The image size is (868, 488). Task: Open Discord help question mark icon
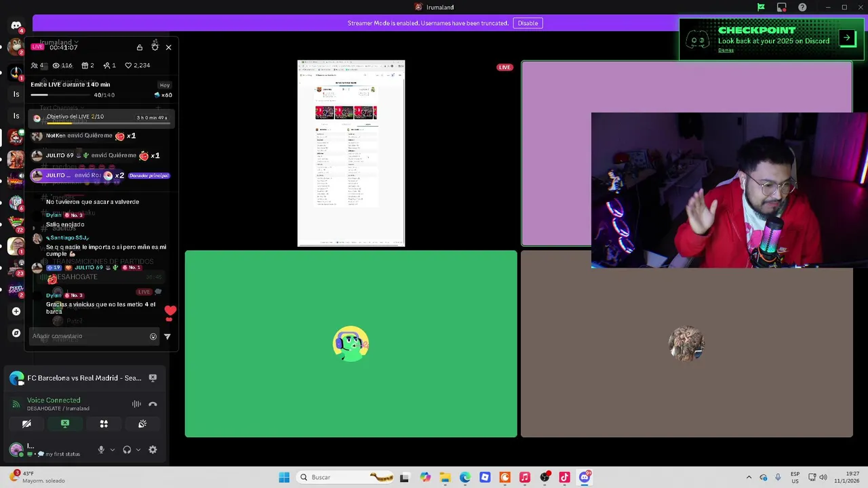click(802, 7)
